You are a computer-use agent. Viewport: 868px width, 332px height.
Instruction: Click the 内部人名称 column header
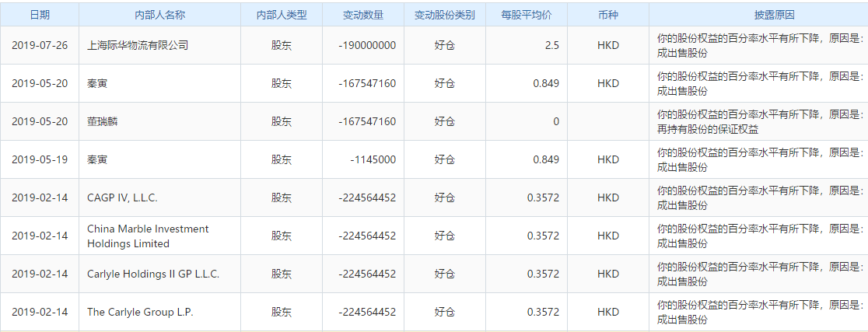pyautogui.click(x=159, y=15)
